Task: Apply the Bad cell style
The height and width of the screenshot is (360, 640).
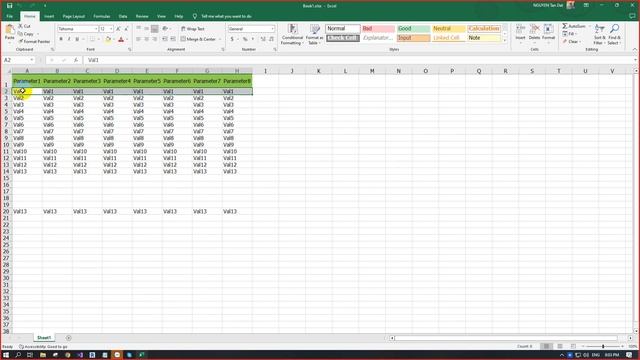Action: click(x=378, y=29)
